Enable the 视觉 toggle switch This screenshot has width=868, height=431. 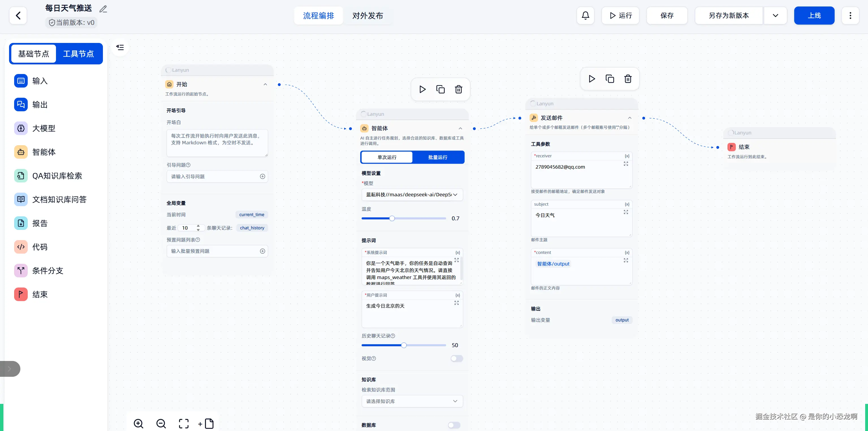click(457, 358)
